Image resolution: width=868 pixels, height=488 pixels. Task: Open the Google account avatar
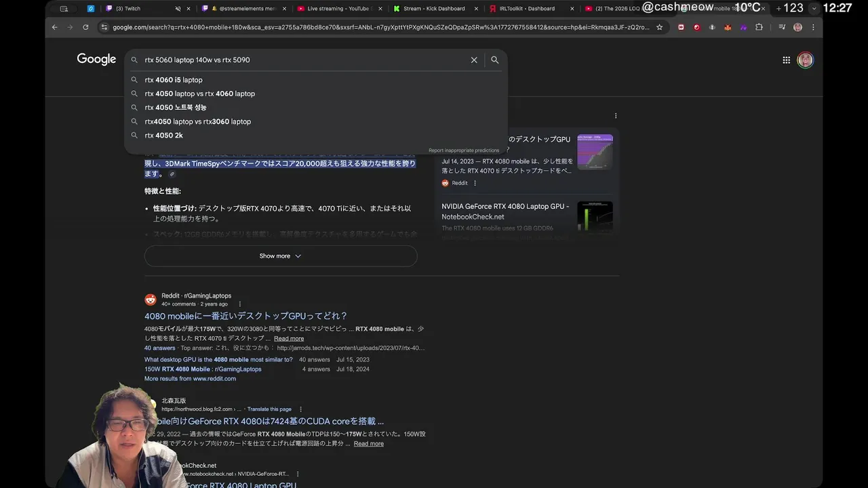805,60
